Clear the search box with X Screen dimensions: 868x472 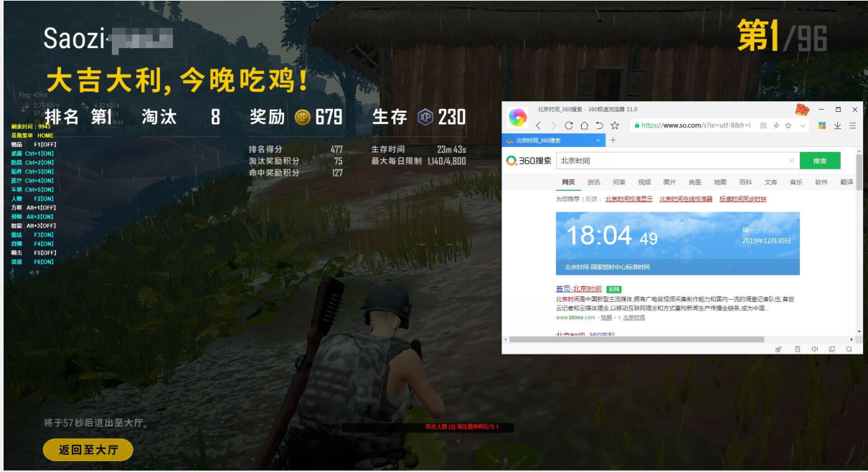[792, 161]
